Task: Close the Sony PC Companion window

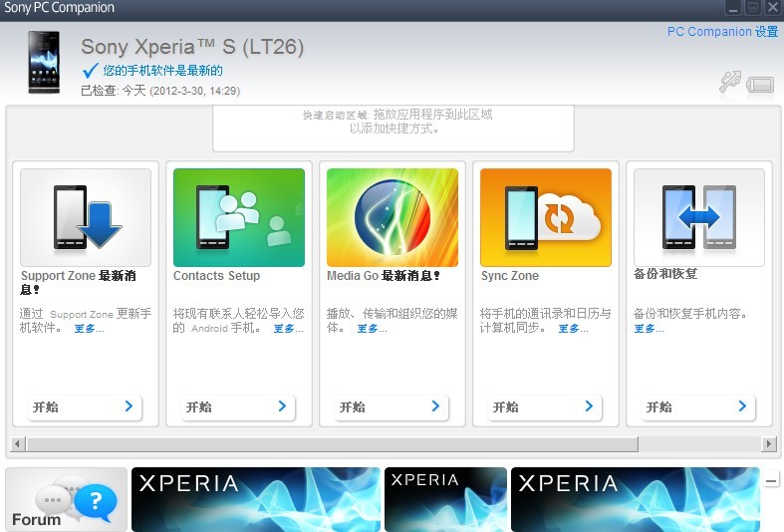Action: pyautogui.click(x=772, y=8)
